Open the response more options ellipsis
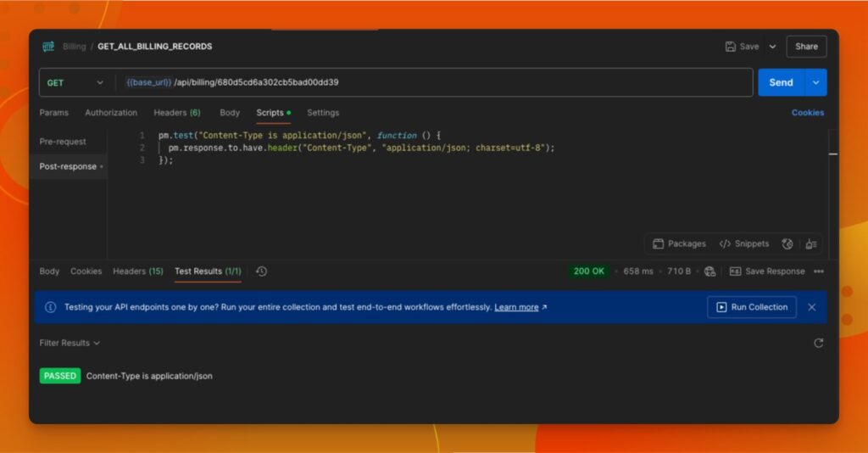The width and height of the screenshot is (868, 453). pos(819,271)
